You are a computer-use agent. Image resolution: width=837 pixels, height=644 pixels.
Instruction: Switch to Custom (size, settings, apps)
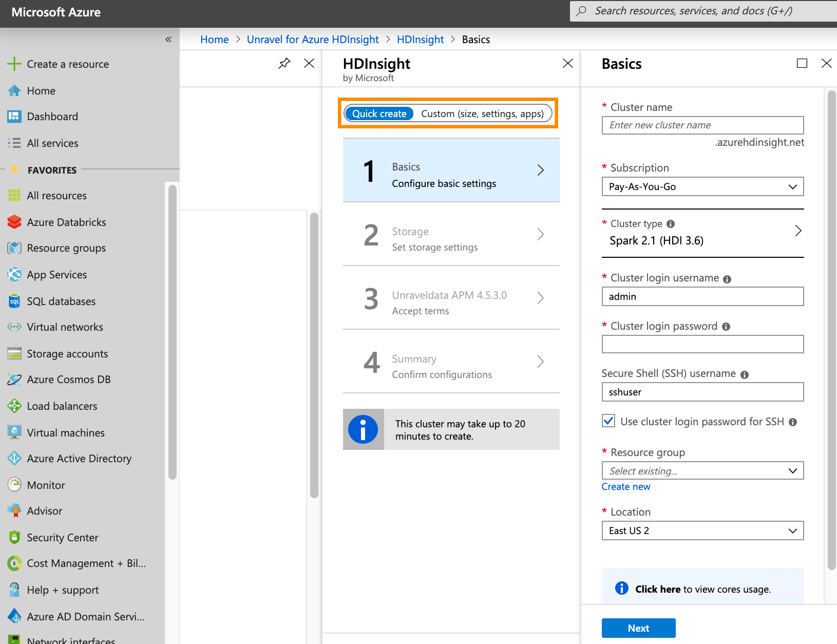[x=482, y=113]
